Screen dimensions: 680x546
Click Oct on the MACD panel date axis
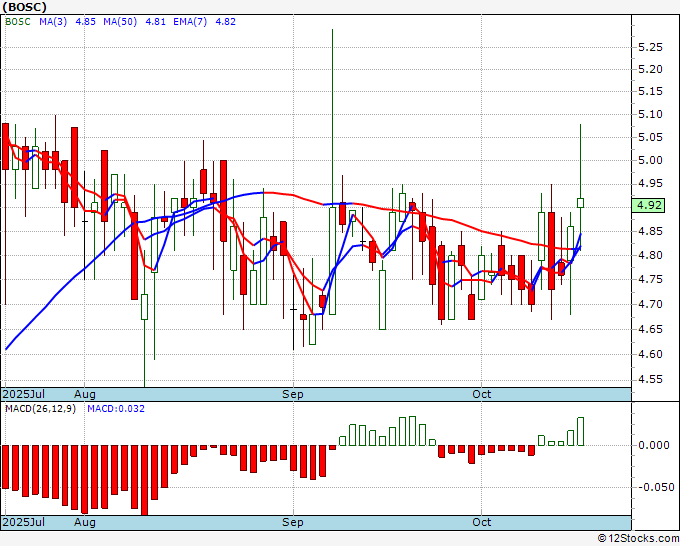pos(482,522)
